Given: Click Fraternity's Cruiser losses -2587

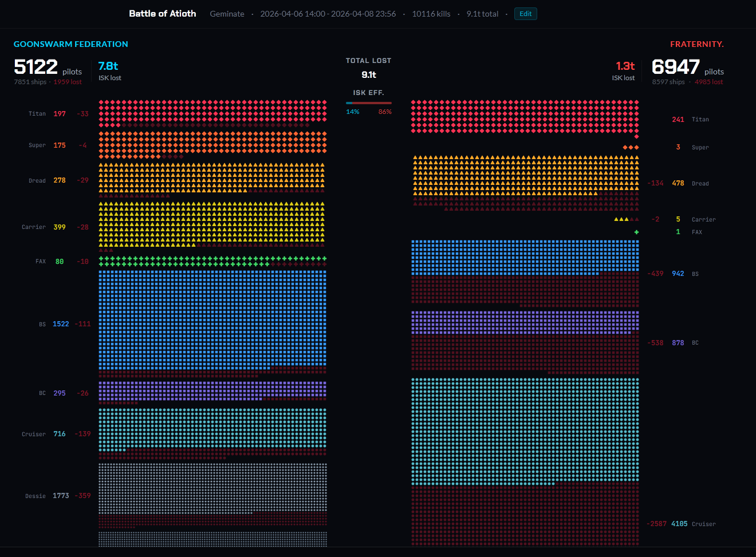Looking at the screenshot, I should tap(657, 524).
